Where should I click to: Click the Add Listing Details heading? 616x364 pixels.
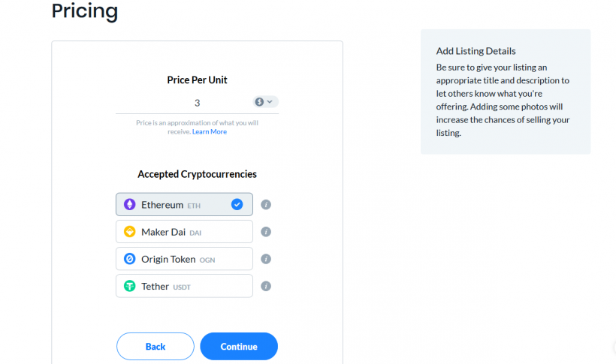click(476, 51)
